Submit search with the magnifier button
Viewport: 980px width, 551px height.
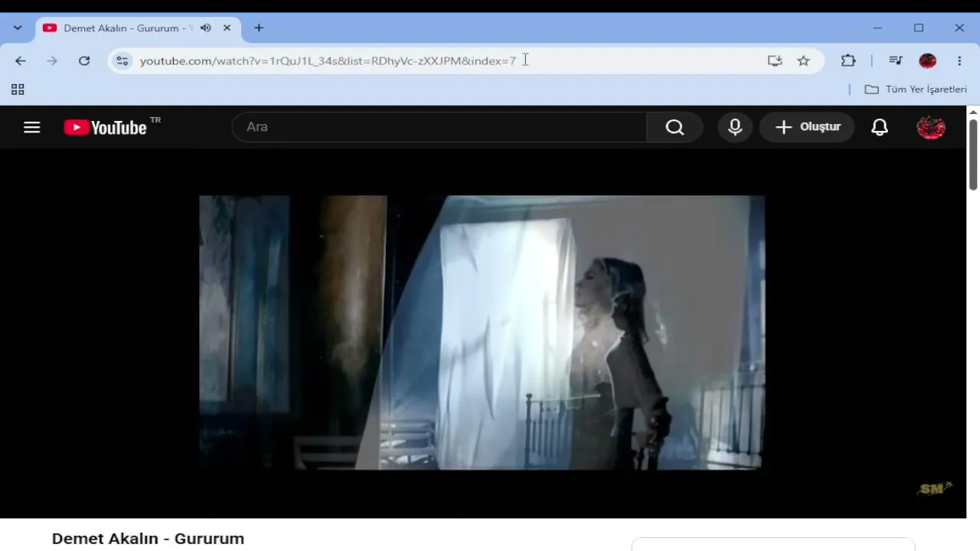click(675, 127)
